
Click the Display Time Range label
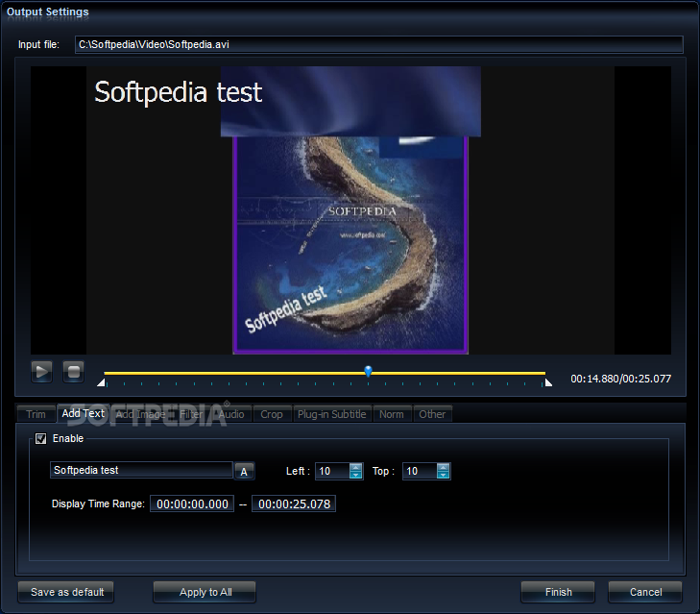(x=98, y=504)
